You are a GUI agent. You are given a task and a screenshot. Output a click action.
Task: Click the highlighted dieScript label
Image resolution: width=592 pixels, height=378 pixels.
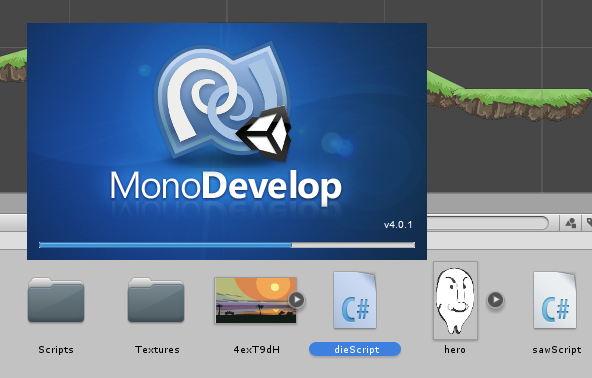(x=355, y=349)
